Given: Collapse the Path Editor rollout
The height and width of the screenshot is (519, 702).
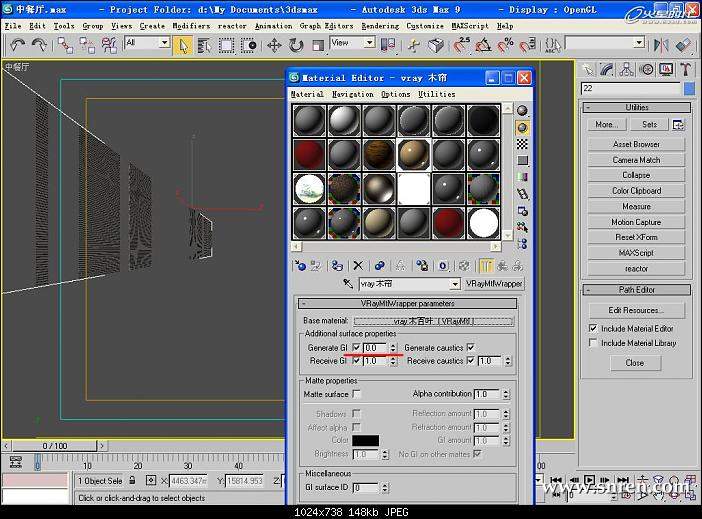Looking at the screenshot, I should coord(637,290).
